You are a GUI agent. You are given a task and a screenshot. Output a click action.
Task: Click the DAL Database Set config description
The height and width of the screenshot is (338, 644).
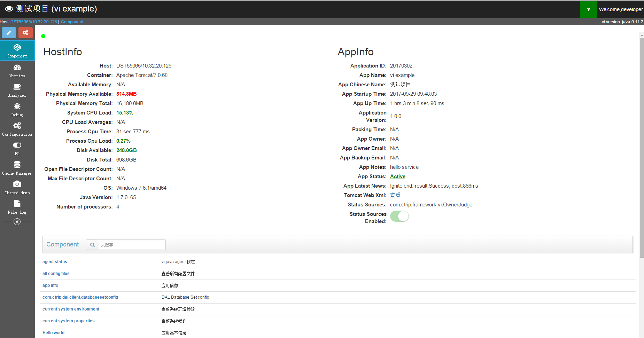(x=185, y=297)
